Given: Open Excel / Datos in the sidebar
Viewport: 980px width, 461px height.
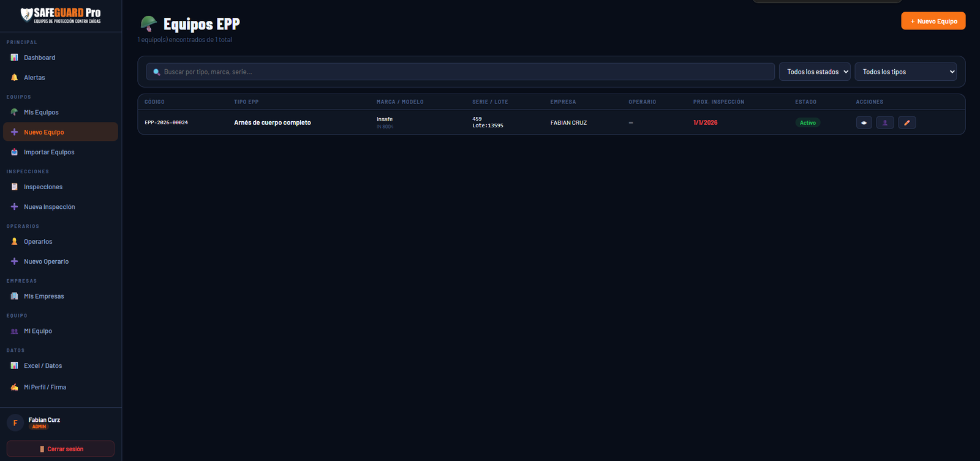Looking at the screenshot, I should (61, 365).
